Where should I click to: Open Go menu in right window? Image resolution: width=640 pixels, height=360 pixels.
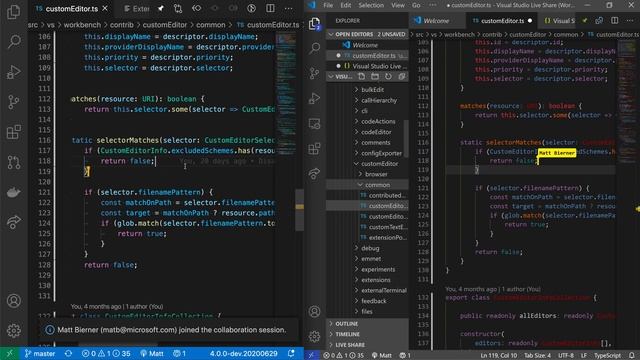click(x=416, y=5)
